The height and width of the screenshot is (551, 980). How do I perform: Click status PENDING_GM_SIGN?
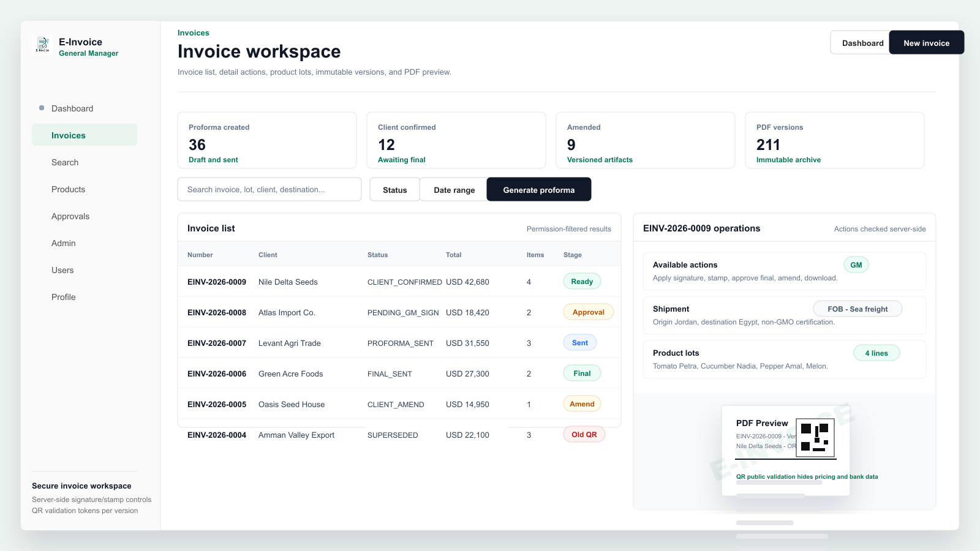(x=403, y=313)
